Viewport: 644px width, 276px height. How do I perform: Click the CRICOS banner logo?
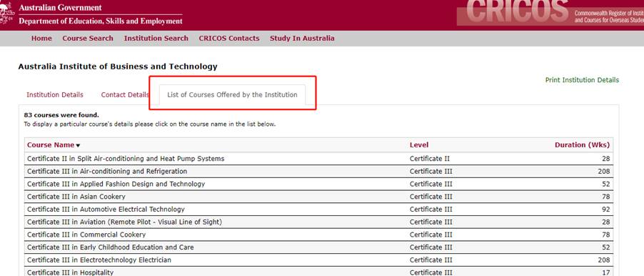(x=517, y=11)
